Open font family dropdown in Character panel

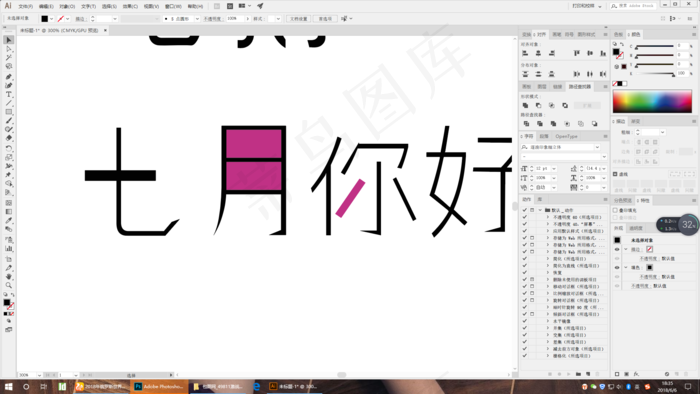[597, 147]
